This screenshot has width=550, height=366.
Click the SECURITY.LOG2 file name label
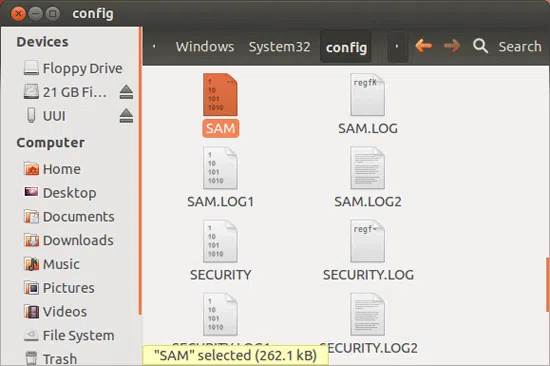(368, 348)
